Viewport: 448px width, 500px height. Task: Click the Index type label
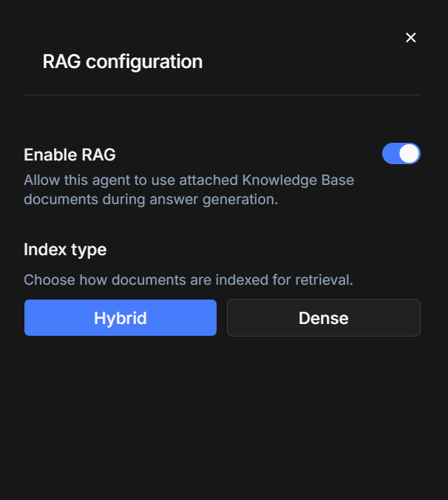(x=65, y=249)
